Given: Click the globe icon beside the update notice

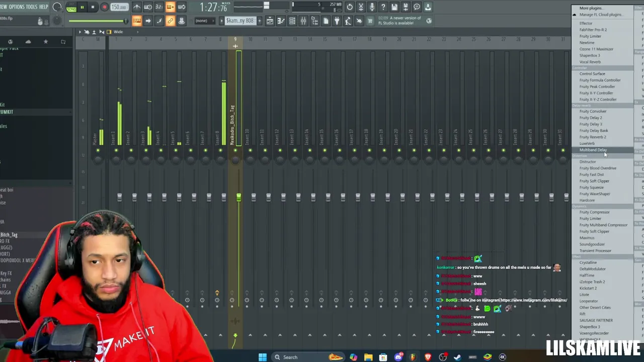Looking at the screenshot, I should 429,21.
